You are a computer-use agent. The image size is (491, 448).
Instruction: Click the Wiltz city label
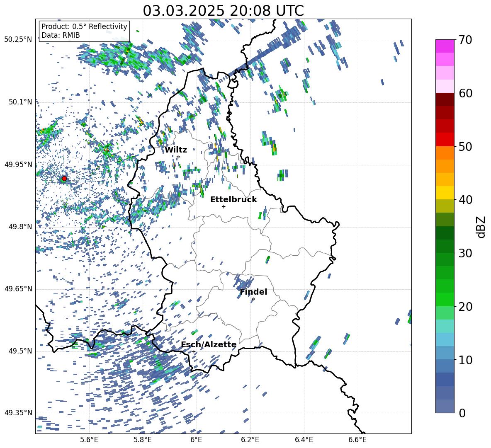coord(176,150)
